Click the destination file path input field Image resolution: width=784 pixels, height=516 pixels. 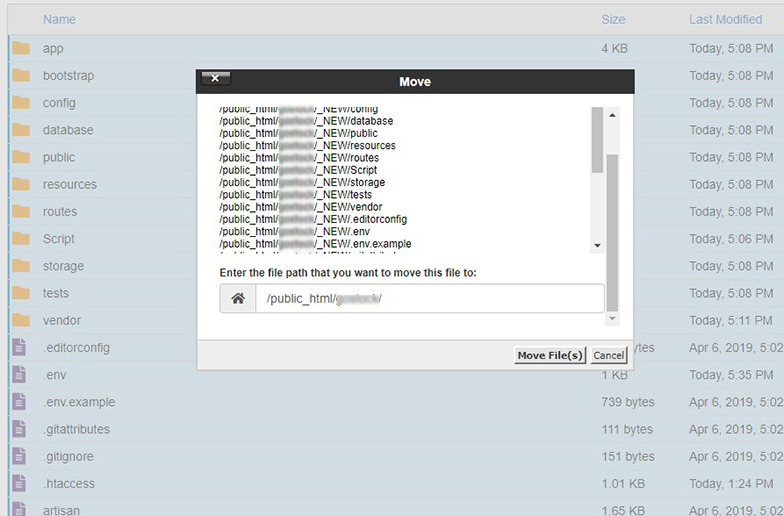pyautogui.click(x=429, y=299)
